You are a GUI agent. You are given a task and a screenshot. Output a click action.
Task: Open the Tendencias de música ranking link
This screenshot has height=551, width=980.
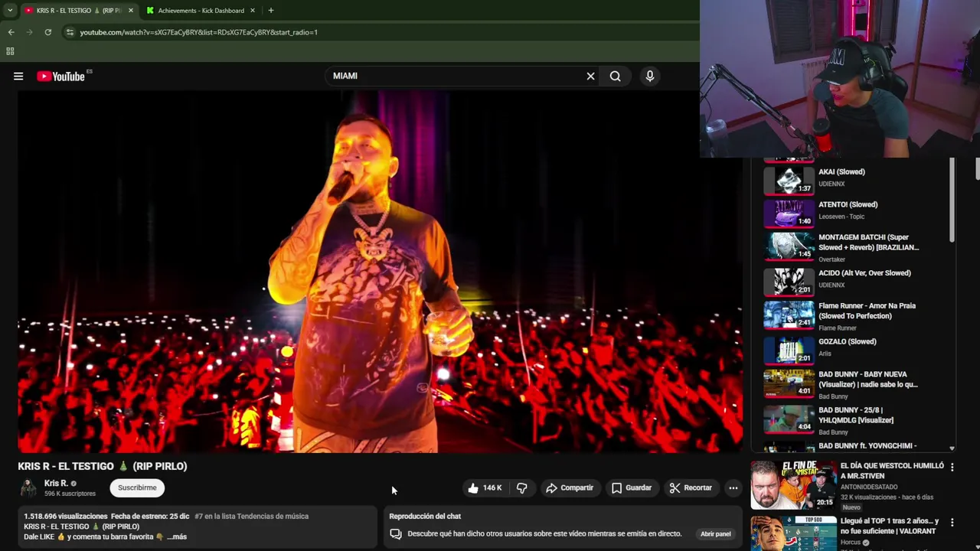[251, 516]
